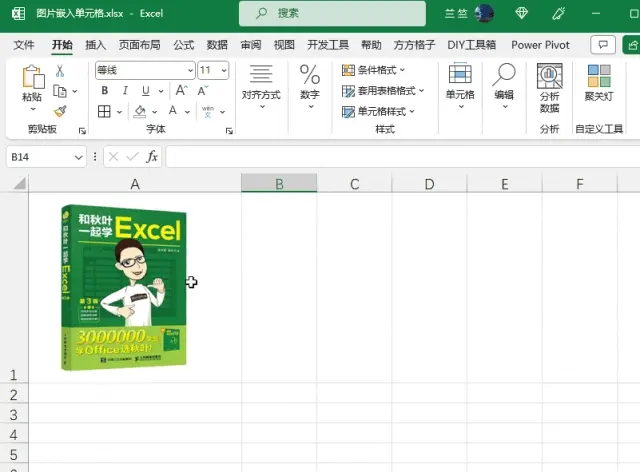Open the Font dialog launcher
The height and width of the screenshot is (472, 640).
tap(229, 131)
